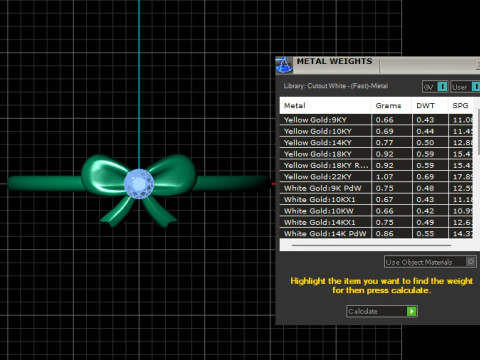Click the SPG column header
The width and height of the screenshot is (480, 360).
click(461, 106)
